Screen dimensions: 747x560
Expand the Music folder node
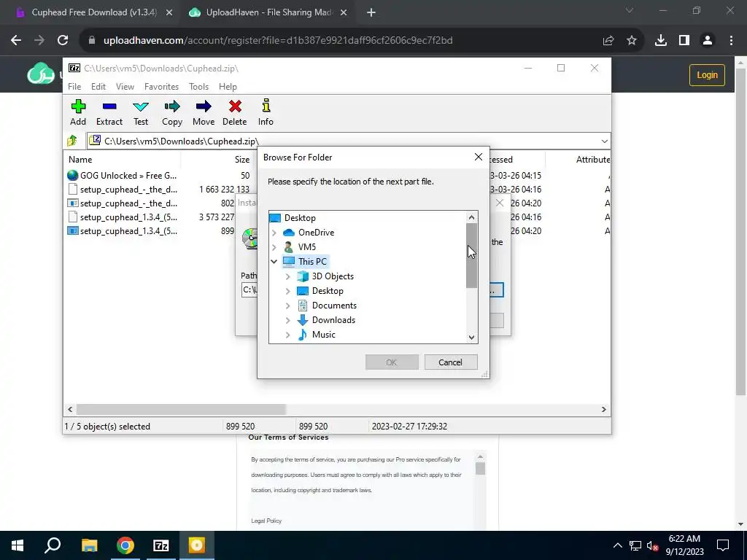(287, 335)
